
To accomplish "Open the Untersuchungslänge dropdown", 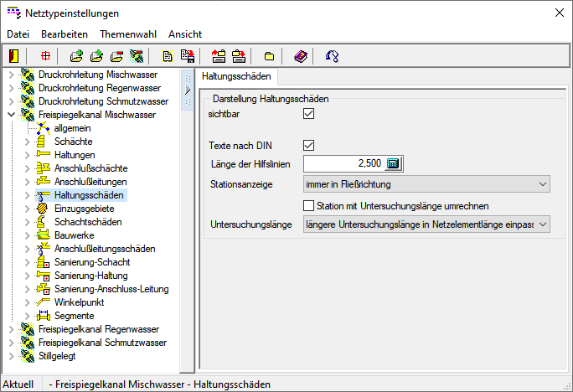I will pyautogui.click(x=543, y=224).
